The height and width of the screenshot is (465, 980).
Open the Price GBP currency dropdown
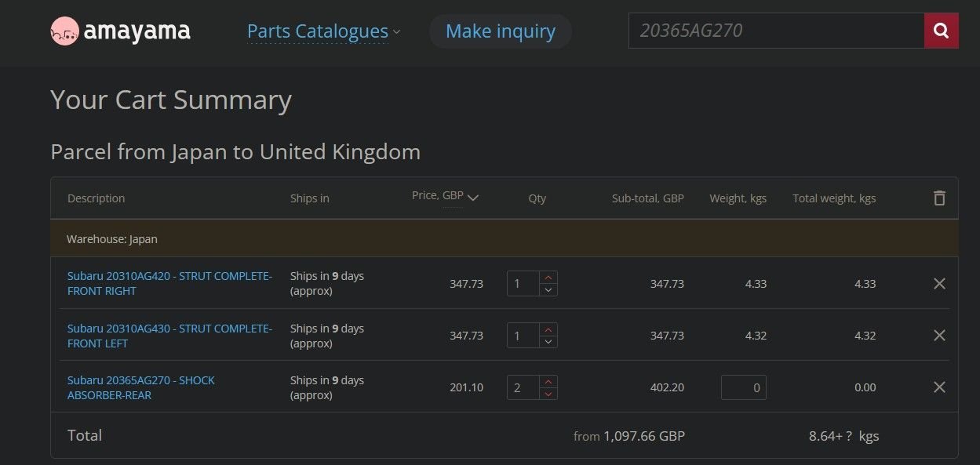point(445,196)
